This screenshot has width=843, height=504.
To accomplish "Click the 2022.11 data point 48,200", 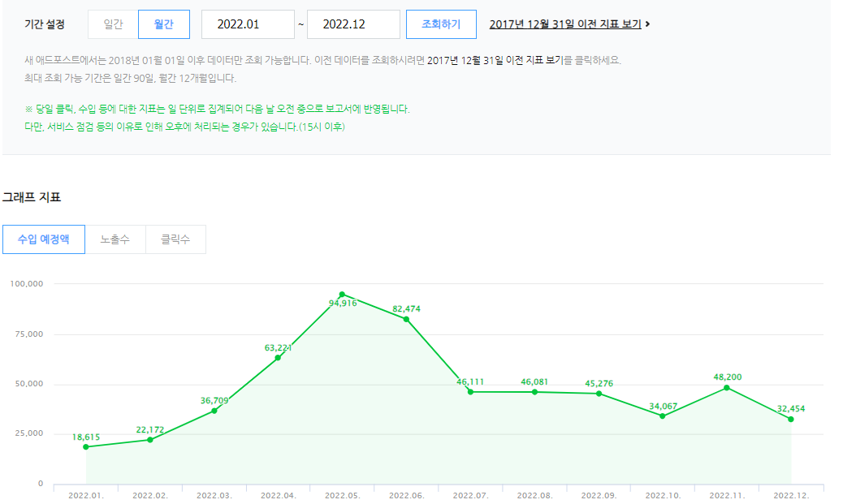I will pos(727,388).
